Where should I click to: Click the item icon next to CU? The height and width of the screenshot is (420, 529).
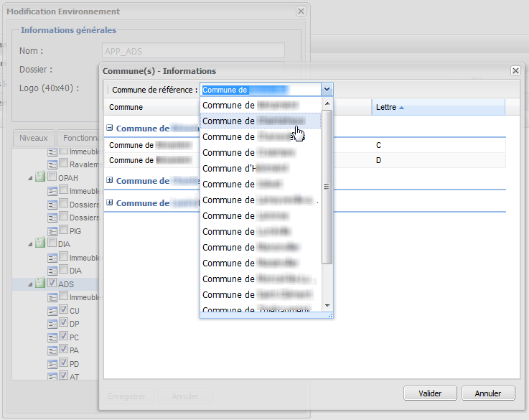(52, 311)
